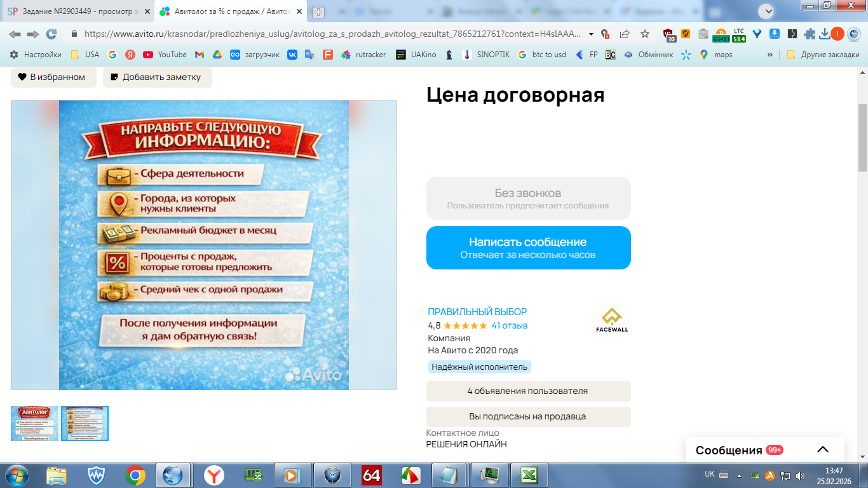
Task: Click Написать сообщение button
Action: coord(528,248)
